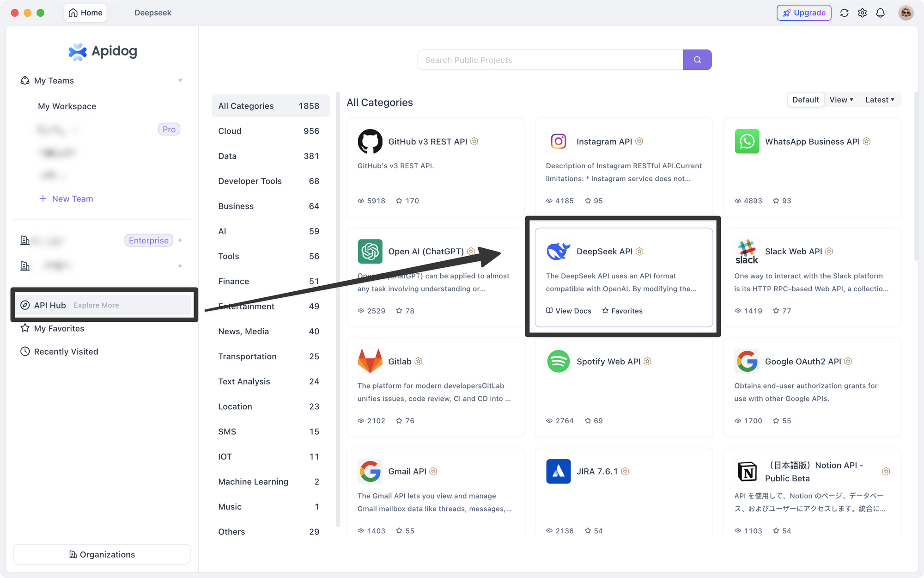The height and width of the screenshot is (578, 924).
Task: Select the All Categories filter tab
Action: (269, 105)
